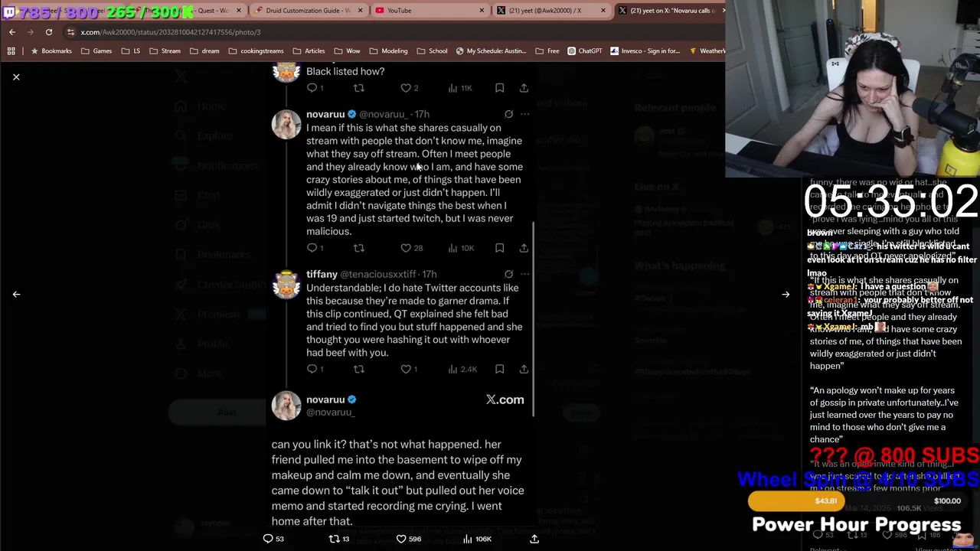This screenshot has width=980, height=551.
Task: Click the Grok icon on tiffany's tweet
Action: click(x=508, y=274)
